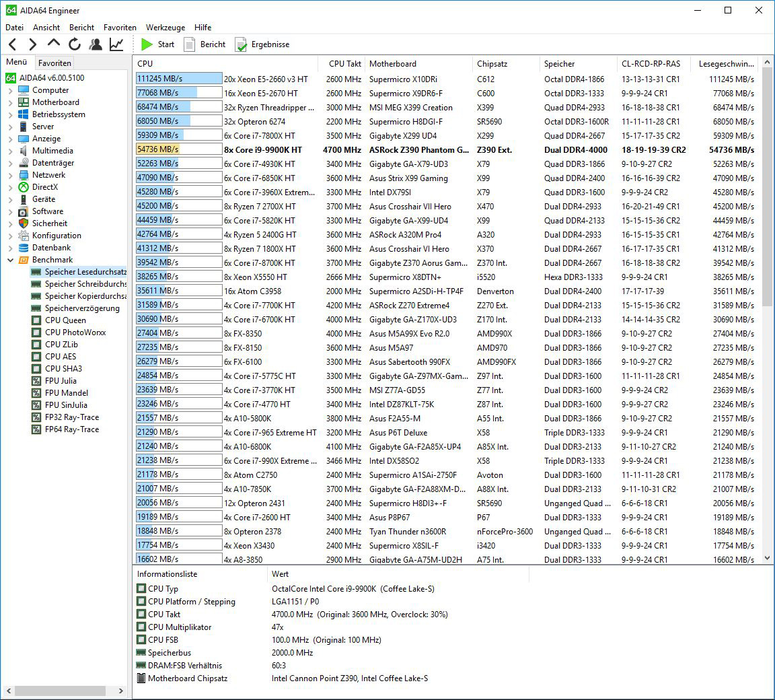
Task: Click the Motherboard icon in the tree
Action: tap(24, 102)
